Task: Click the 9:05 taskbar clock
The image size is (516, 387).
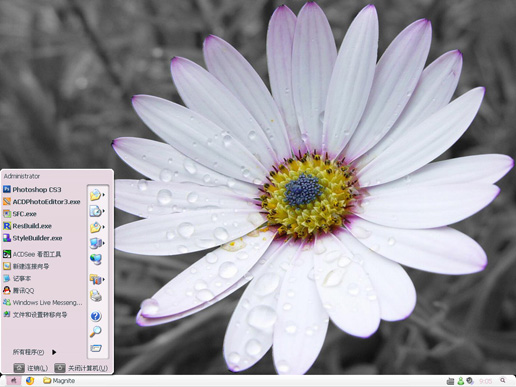Action: pyautogui.click(x=485, y=381)
